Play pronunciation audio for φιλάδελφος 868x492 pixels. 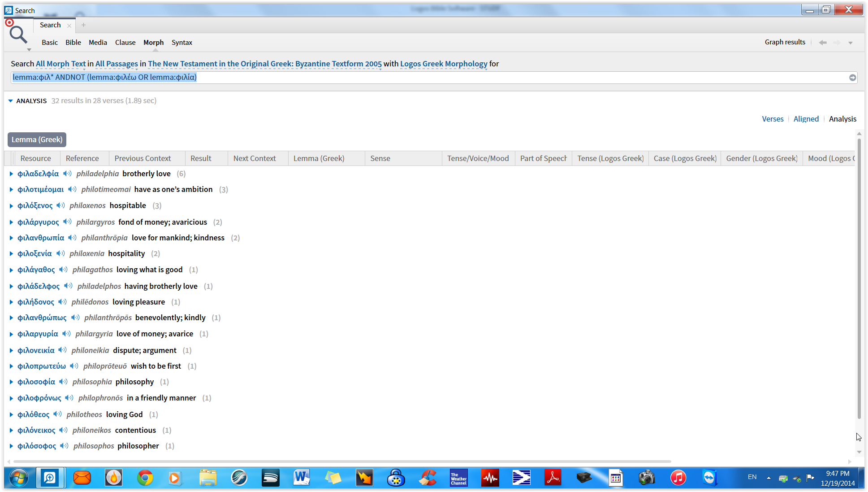(x=68, y=286)
